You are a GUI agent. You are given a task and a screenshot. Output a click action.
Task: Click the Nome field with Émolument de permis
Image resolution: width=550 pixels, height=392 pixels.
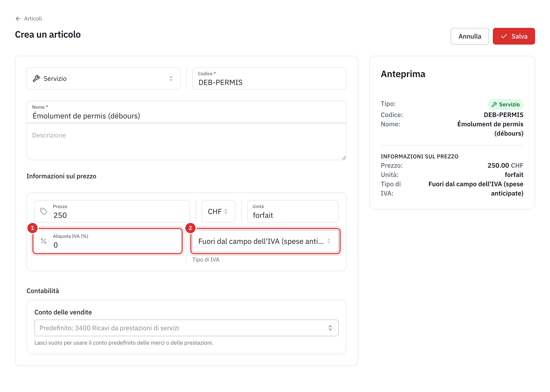click(x=187, y=112)
